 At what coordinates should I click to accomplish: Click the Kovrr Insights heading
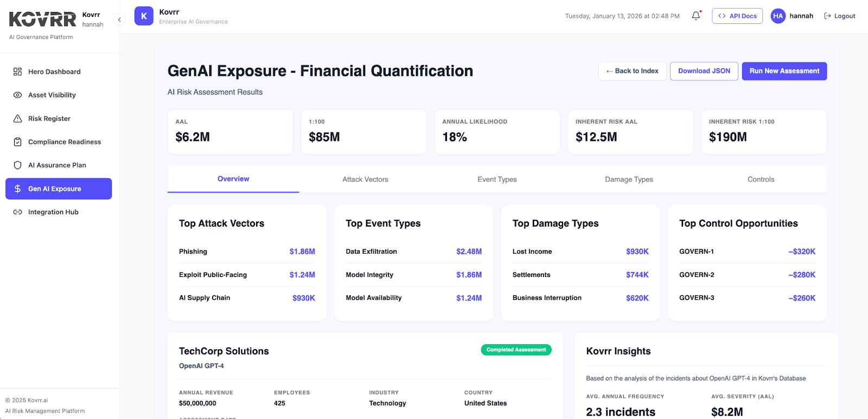[618, 351]
